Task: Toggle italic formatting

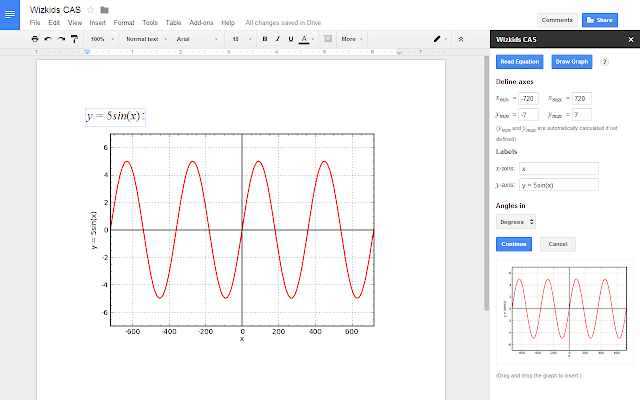Action: (x=278, y=39)
